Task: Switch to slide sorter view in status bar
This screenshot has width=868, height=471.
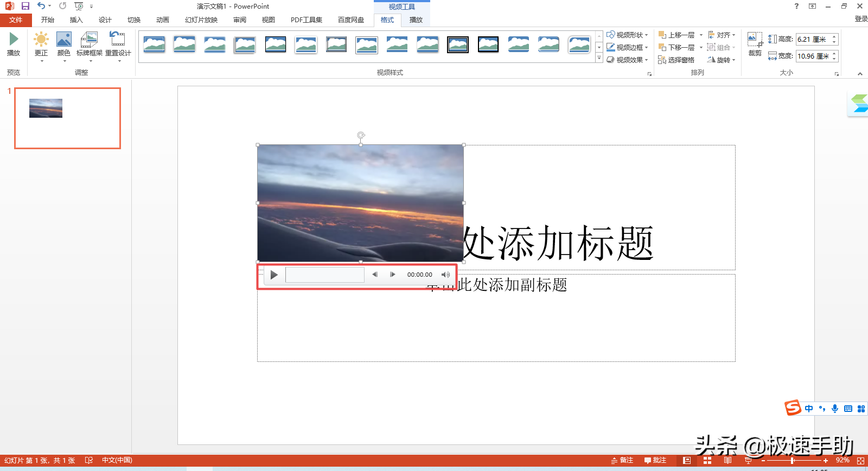Action: 707,460
